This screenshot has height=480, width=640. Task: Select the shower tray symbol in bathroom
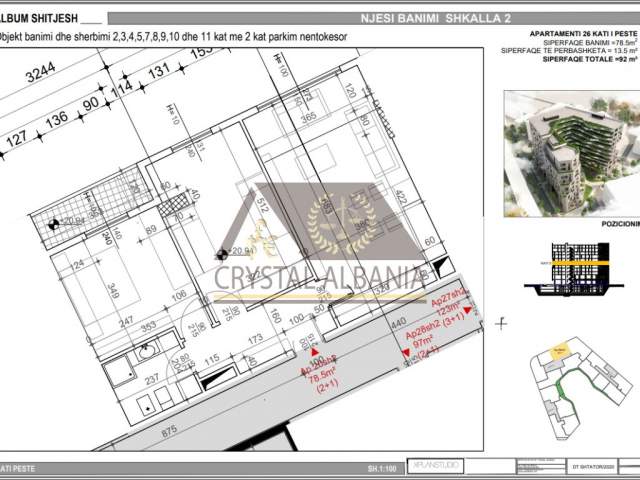pos(119,371)
